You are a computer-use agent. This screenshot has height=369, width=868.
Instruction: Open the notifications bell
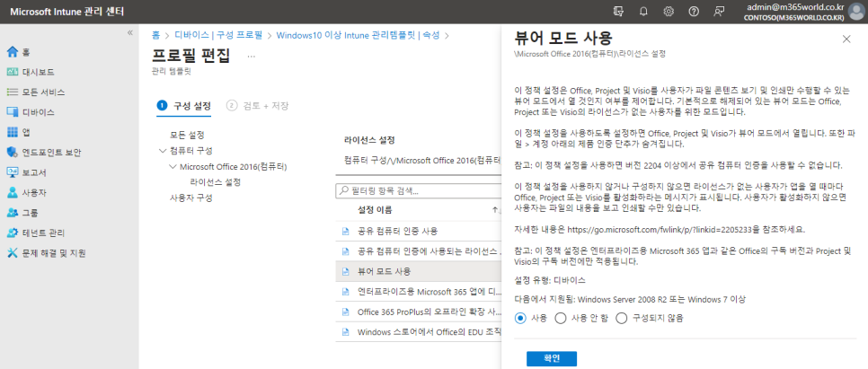(643, 11)
